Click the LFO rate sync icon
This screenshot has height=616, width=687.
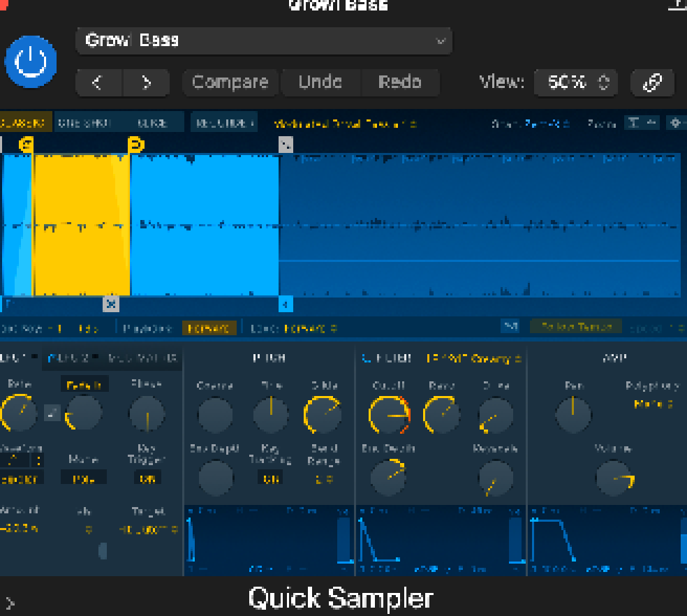(52, 413)
